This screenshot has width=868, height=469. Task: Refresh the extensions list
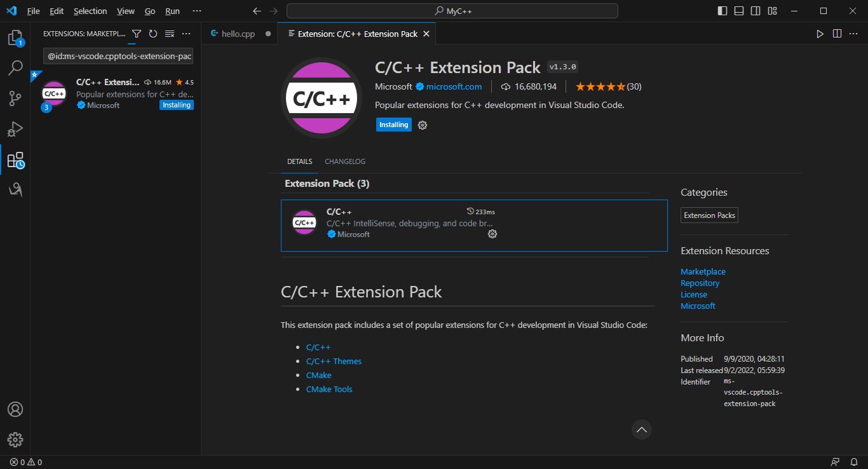pyautogui.click(x=153, y=34)
